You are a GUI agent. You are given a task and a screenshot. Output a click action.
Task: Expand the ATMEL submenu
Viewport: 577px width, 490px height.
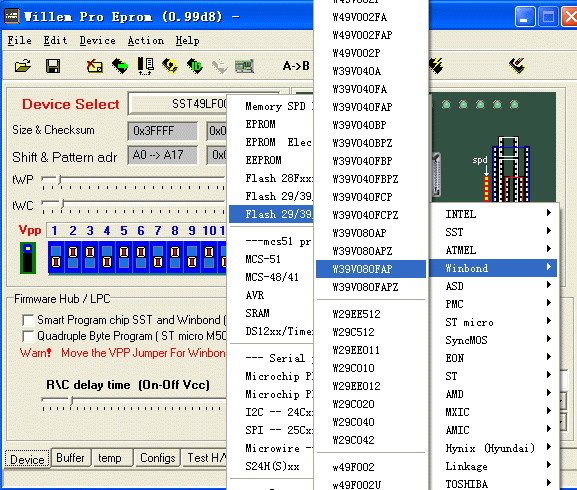click(494, 250)
